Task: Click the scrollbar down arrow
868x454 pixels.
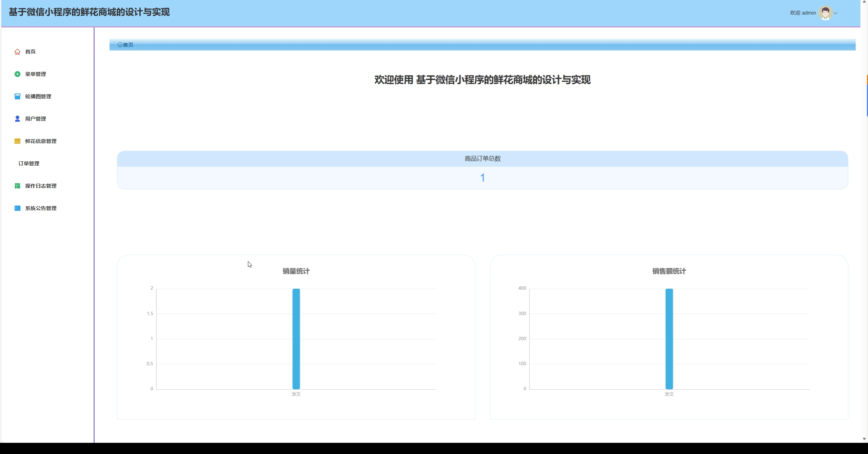Action: pyautogui.click(x=864, y=439)
